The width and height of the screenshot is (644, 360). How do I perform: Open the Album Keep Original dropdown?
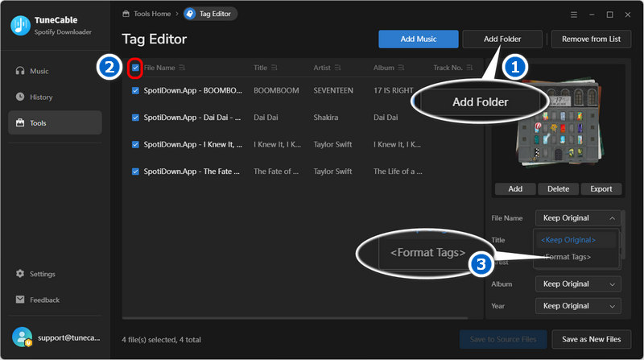point(578,284)
